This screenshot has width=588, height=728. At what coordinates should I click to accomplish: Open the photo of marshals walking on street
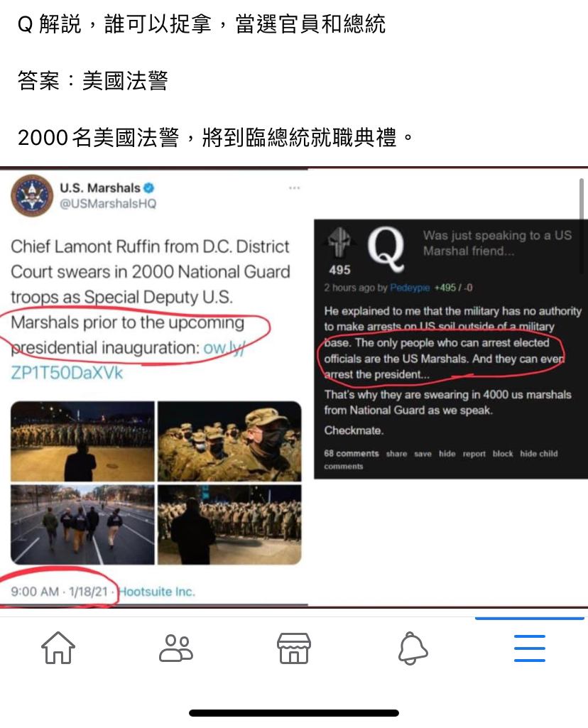82,525
